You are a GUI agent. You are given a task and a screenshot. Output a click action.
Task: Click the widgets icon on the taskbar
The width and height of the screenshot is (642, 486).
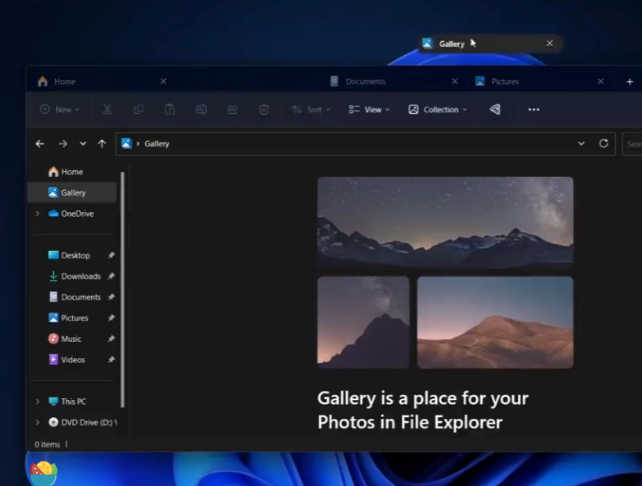(42, 470)
